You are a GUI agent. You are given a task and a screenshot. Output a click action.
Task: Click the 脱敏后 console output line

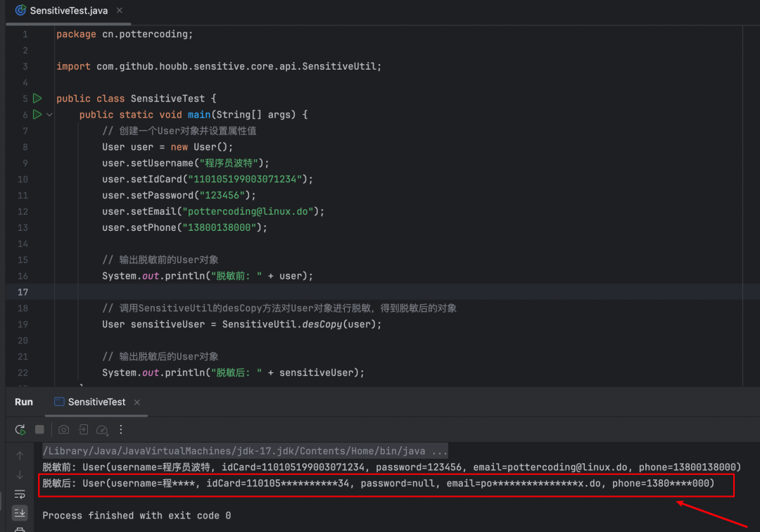(x=378, y=483)
